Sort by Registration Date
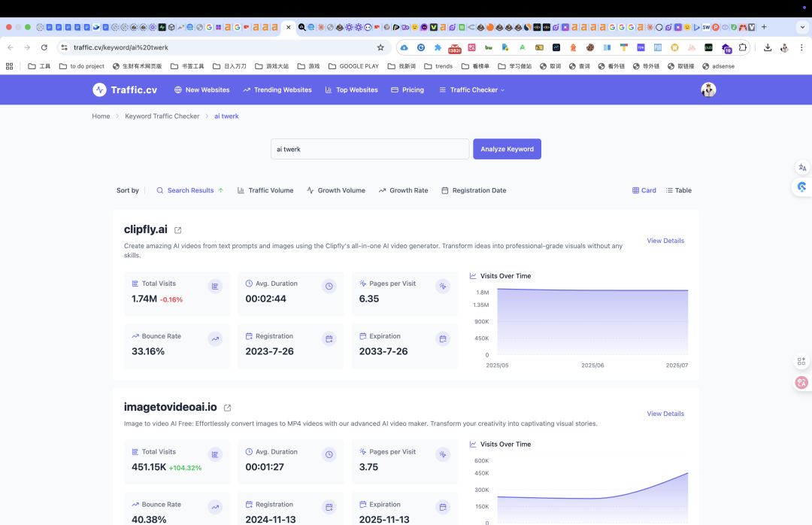 (474, 190)
